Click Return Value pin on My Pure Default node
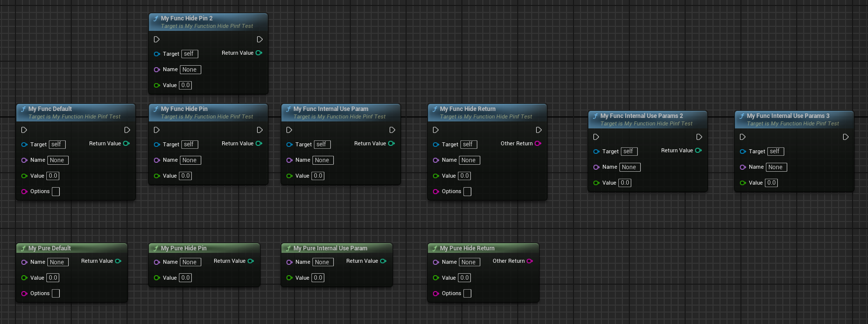Screen dimensions: 868x324 click(x=118, y=261)
